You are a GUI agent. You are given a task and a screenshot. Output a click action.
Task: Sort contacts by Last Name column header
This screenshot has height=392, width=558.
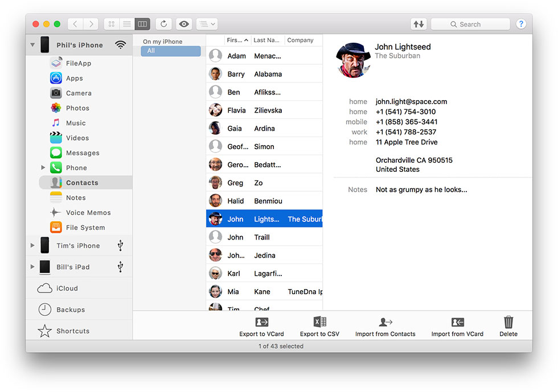coord(266,40)
